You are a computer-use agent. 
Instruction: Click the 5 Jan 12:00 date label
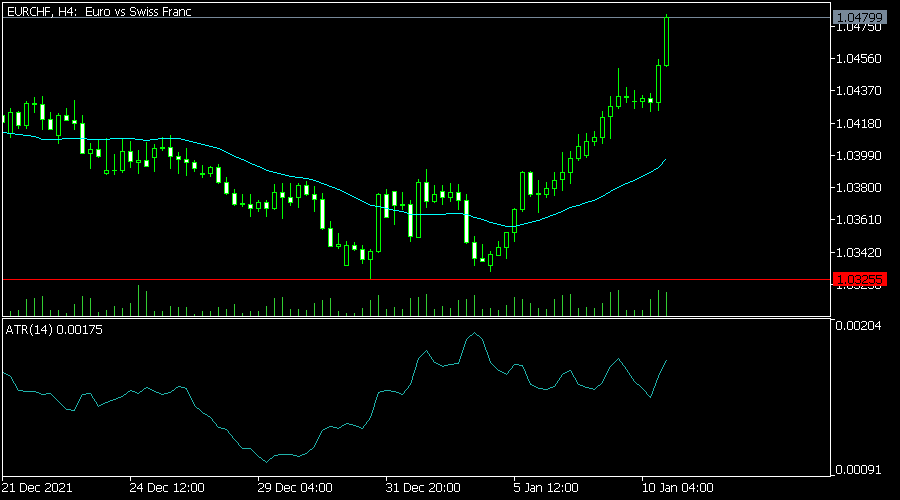pyautogui.click(x=546, y=488)
